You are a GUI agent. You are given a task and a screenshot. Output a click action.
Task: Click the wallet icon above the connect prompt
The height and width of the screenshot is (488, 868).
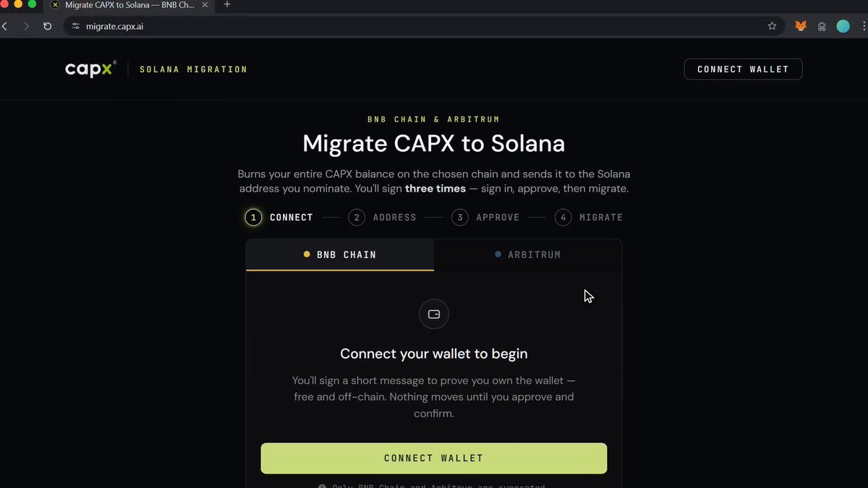click(x=434, y=314)
